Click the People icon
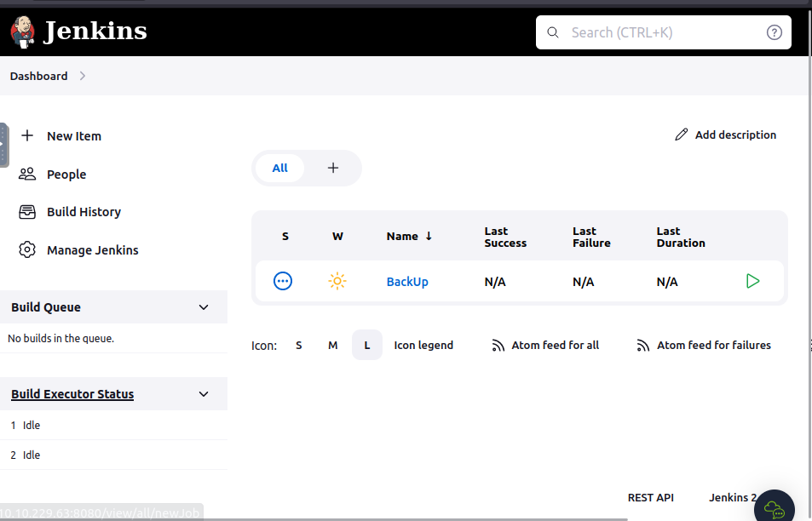812x521 pixels. [x=27, y=174]
